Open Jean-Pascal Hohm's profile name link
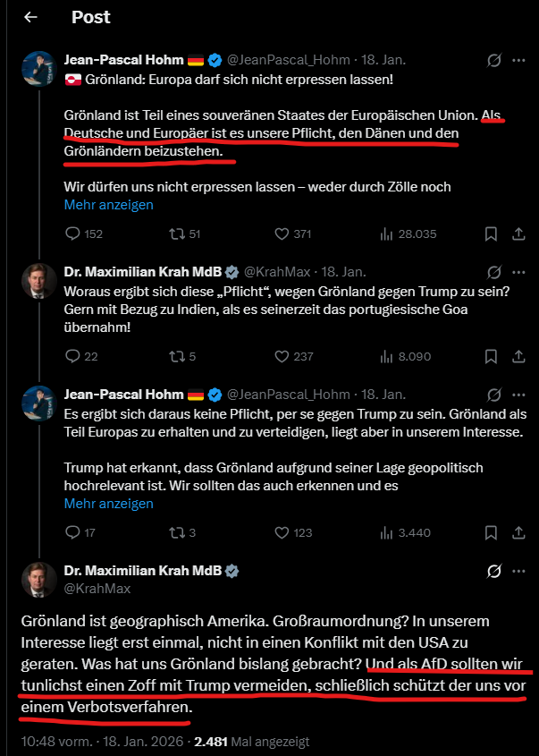This screenshot has height=756, width=539. pyautogui.click(x=122, y=61)
